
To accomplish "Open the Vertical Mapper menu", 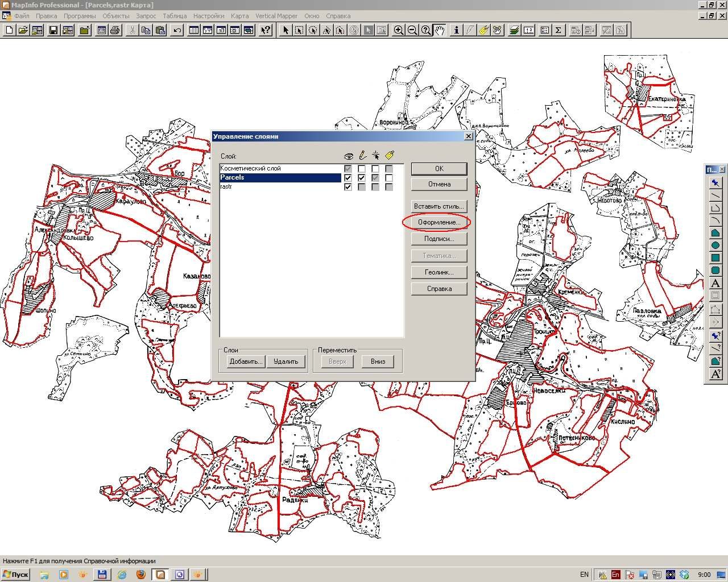I will click(276, 16).
